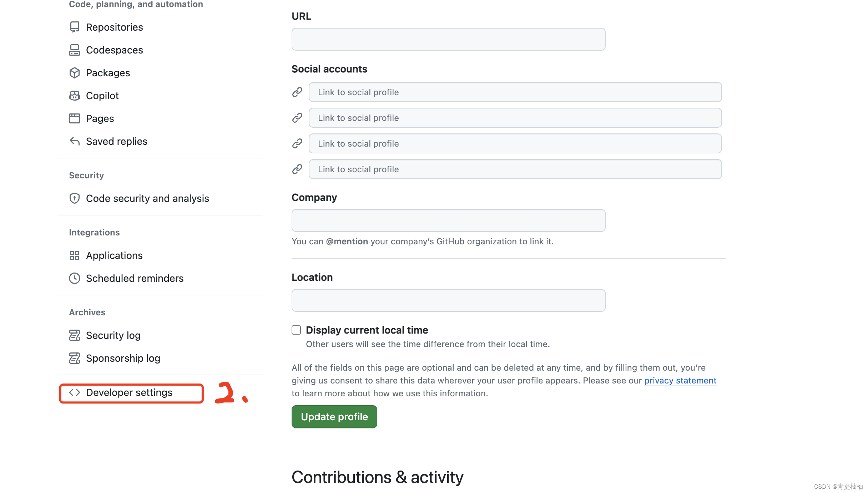The image size is (868, 493).
Task: Open Packages settings via cube icon
Action: click(74, 73)
